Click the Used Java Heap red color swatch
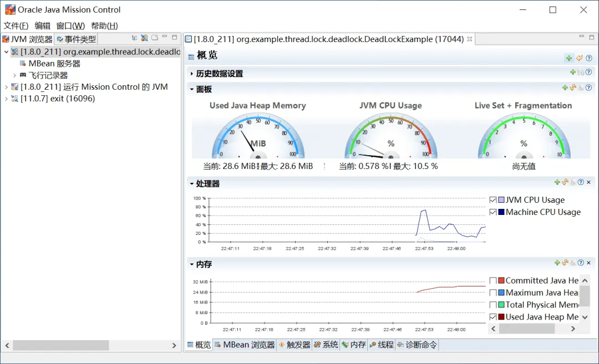 click(501, 317)
